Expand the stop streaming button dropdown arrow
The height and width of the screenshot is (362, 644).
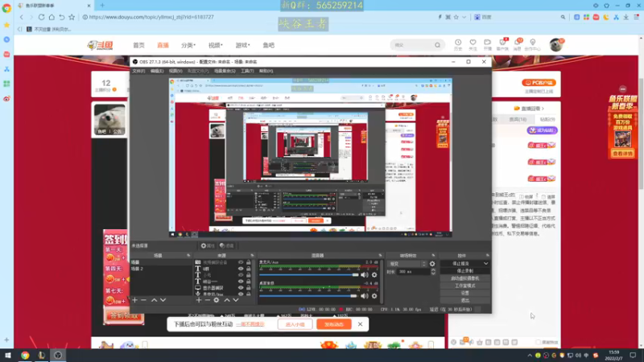pos(486,264)
